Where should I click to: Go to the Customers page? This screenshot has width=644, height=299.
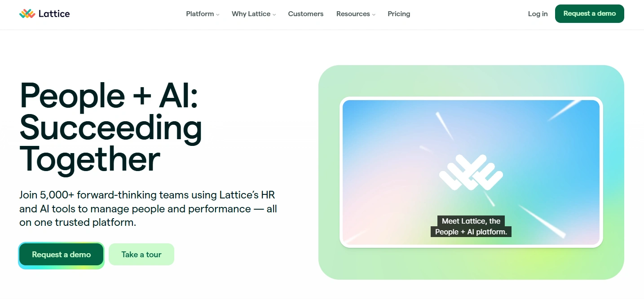[306, 14]
